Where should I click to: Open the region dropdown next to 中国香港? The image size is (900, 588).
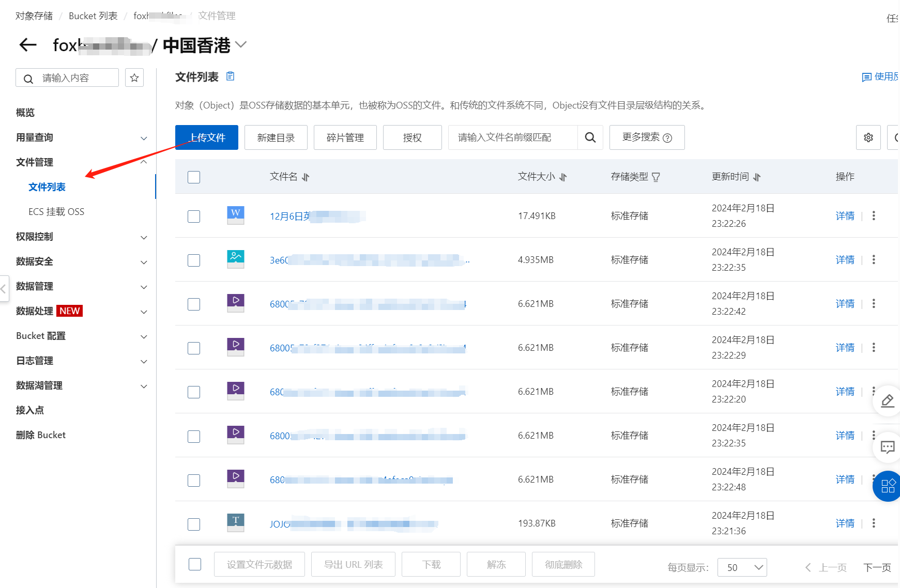(x=241, y=44)
